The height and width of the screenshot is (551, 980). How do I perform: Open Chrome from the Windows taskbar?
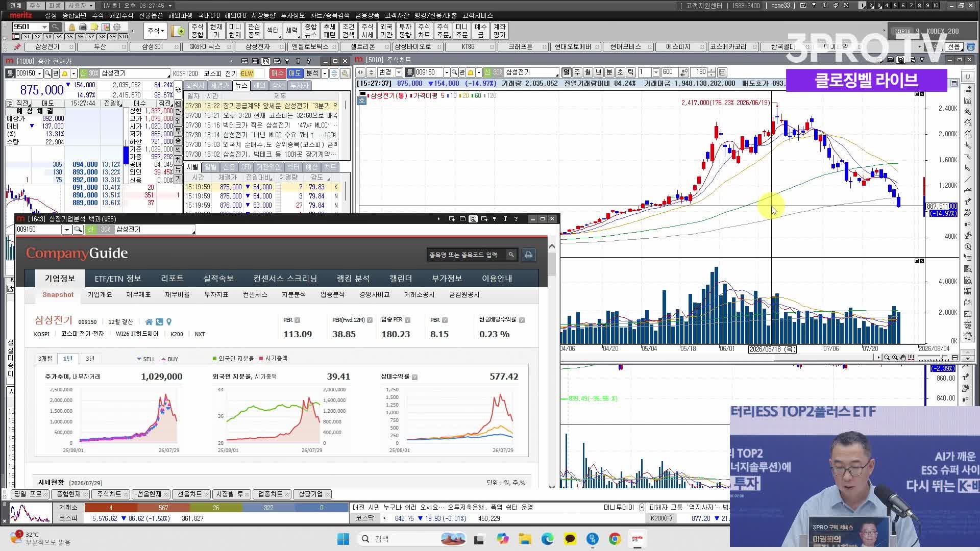615,539
